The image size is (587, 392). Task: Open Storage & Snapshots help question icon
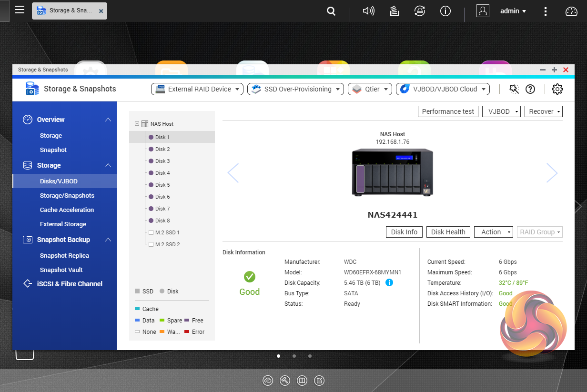530,89
